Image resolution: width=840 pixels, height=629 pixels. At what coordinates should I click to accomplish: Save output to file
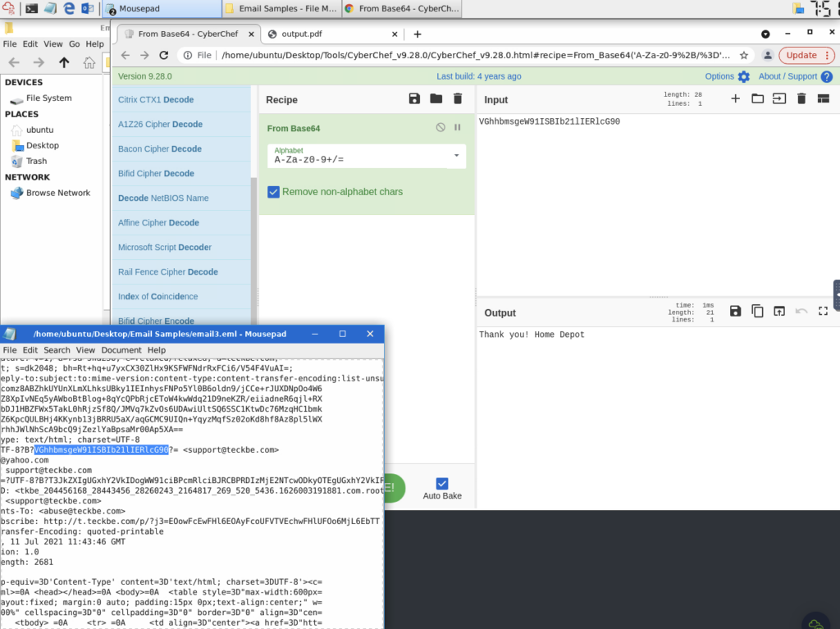tap(736, 312)
